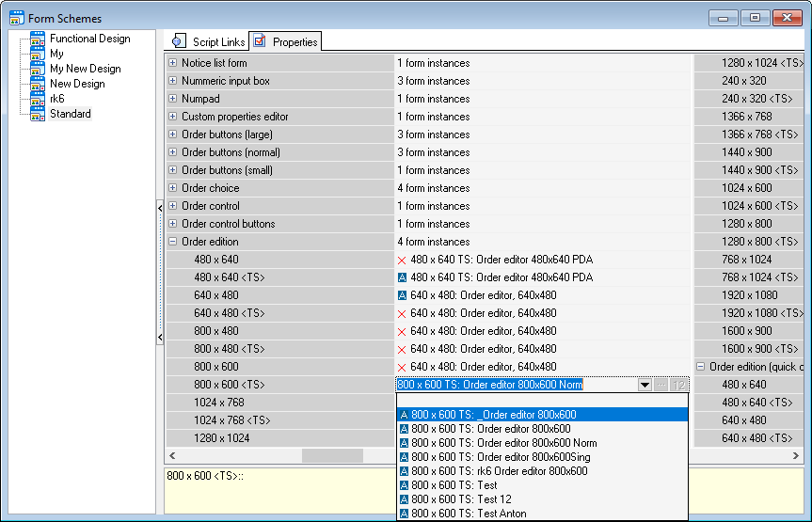Expand the Nummeric input box row

pos(173,81)
